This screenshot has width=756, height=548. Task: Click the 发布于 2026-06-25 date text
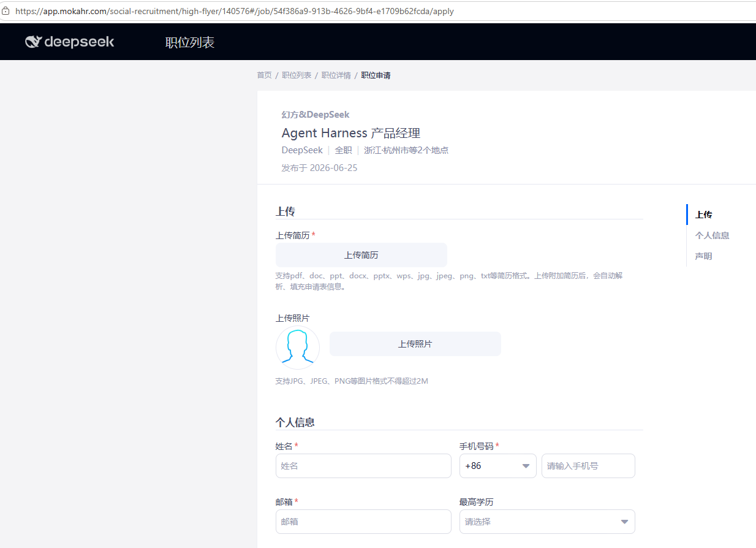pos(319,168)
